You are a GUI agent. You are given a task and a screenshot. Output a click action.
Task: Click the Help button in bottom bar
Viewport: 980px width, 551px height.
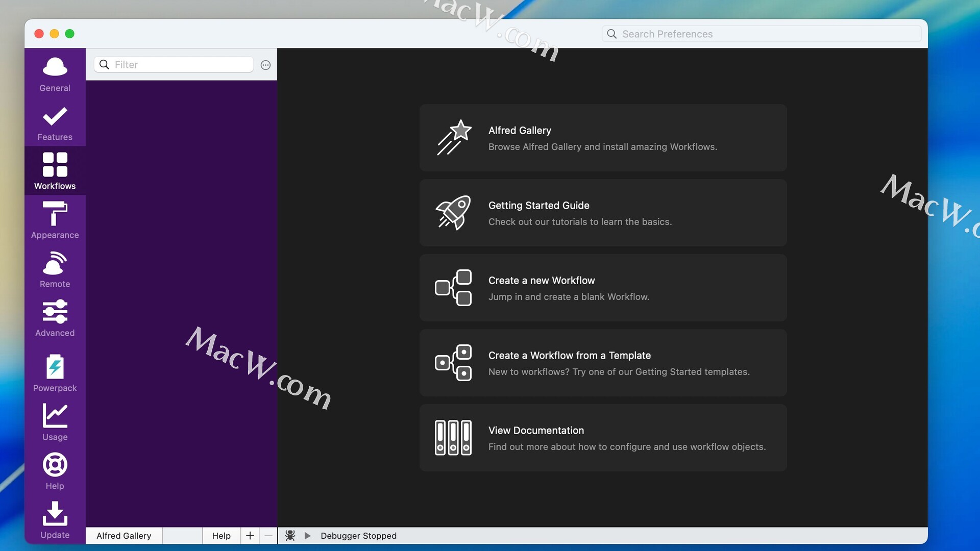[222, 536]
